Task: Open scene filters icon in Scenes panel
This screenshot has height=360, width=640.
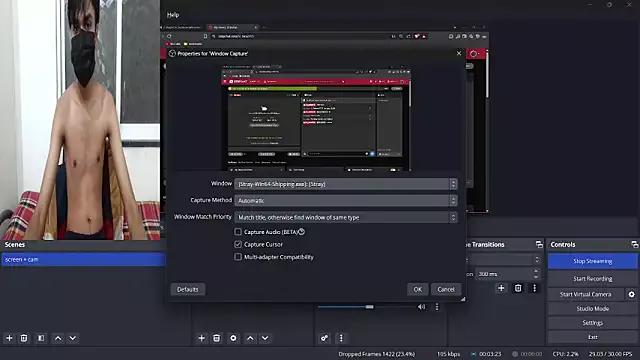Action: [41, 338]
